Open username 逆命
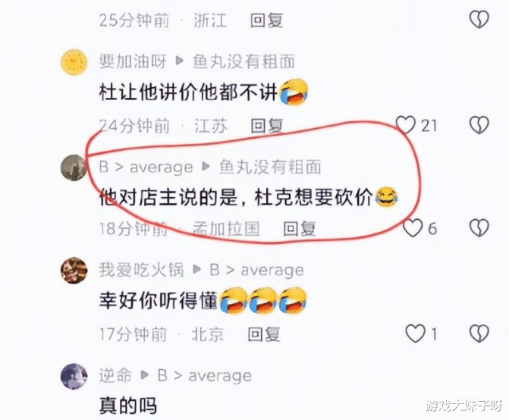 click(115, 375)
